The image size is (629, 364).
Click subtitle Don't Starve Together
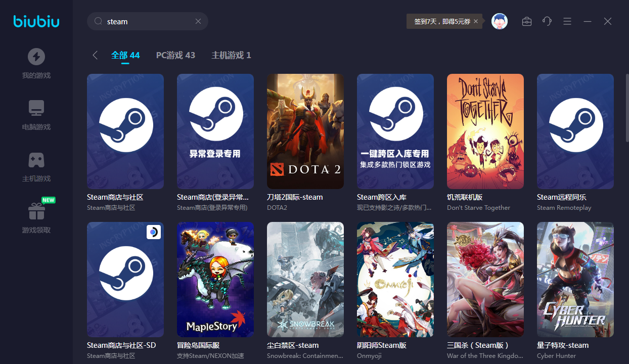point(479,208)
